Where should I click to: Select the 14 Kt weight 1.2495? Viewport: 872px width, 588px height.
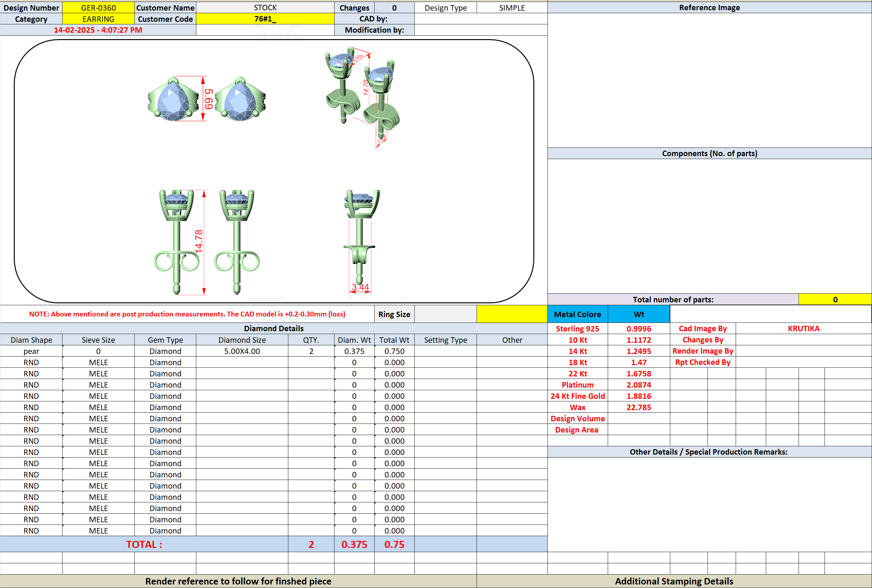tap(639, 351)
